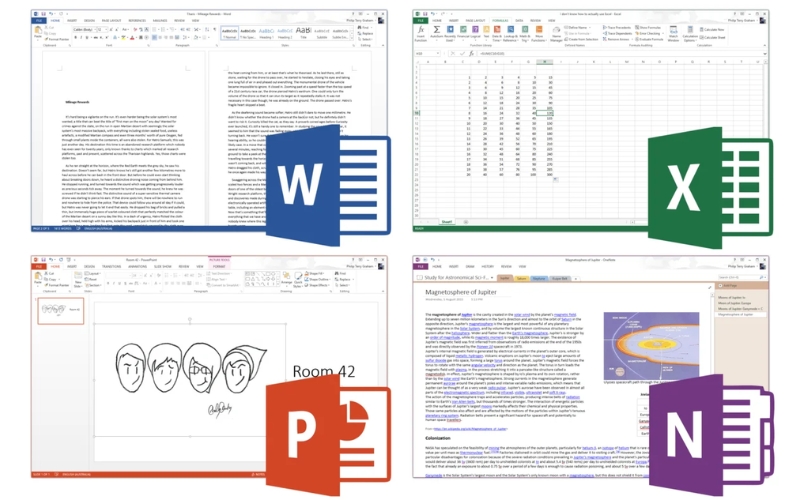Click the Bullets icon in the Word ribbon
This screenshot has height=500, width=800.
[154, 30]
